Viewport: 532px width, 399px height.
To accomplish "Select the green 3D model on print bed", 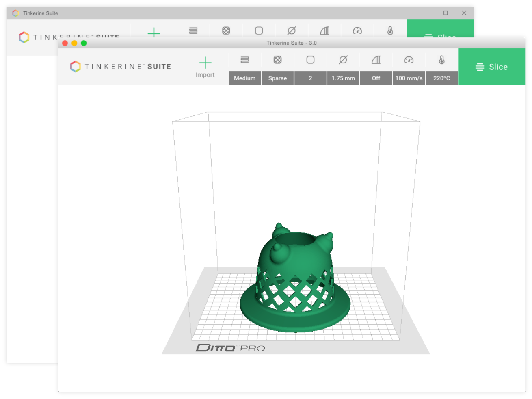I will click(295, 278).
